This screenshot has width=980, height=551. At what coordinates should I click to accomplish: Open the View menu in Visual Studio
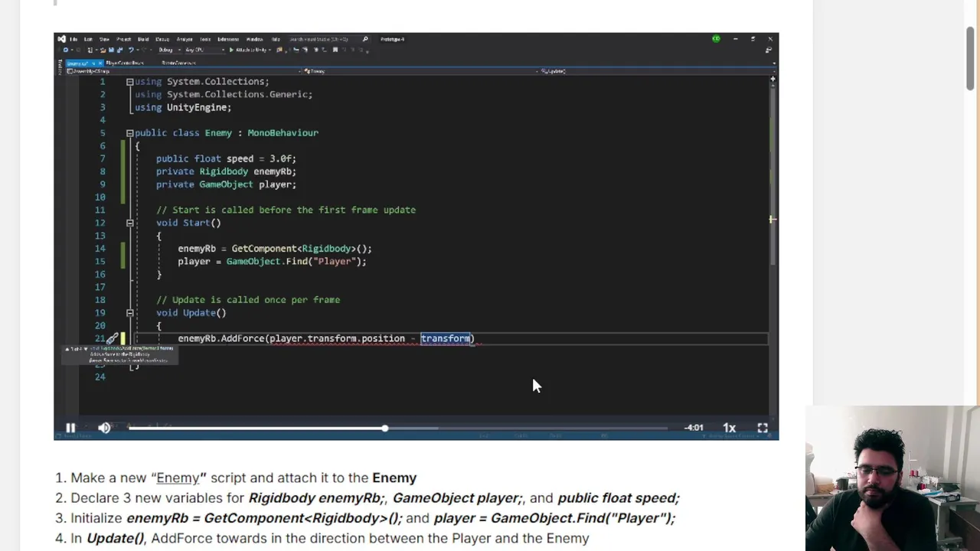pos(104,39)
